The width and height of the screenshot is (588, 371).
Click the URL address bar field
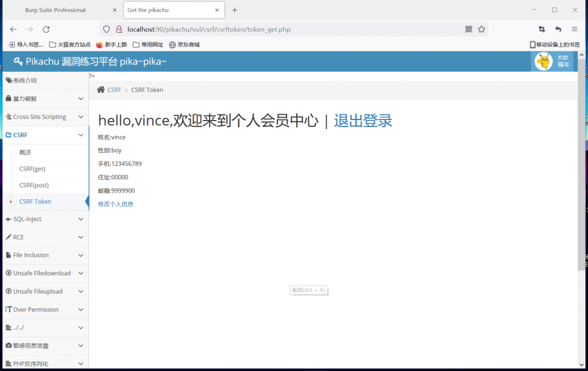(287, 29)
